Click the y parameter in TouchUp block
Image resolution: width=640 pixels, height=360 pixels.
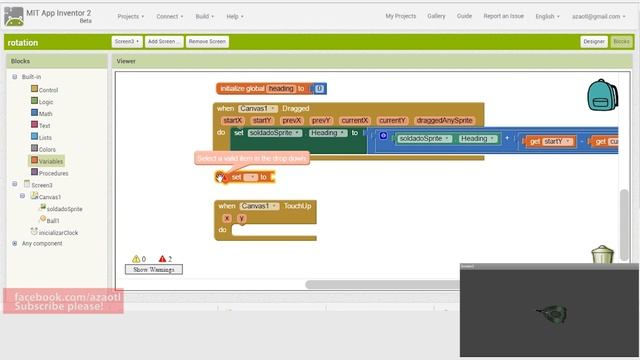(242, 218)
